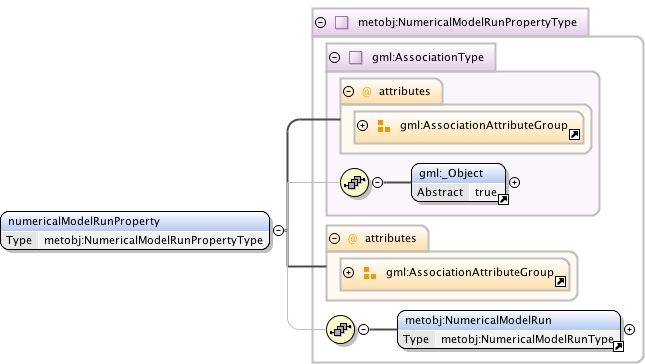Select the numericalModelRunProperty element name
This screenshot has height=364, width=645.
[84, 221]
